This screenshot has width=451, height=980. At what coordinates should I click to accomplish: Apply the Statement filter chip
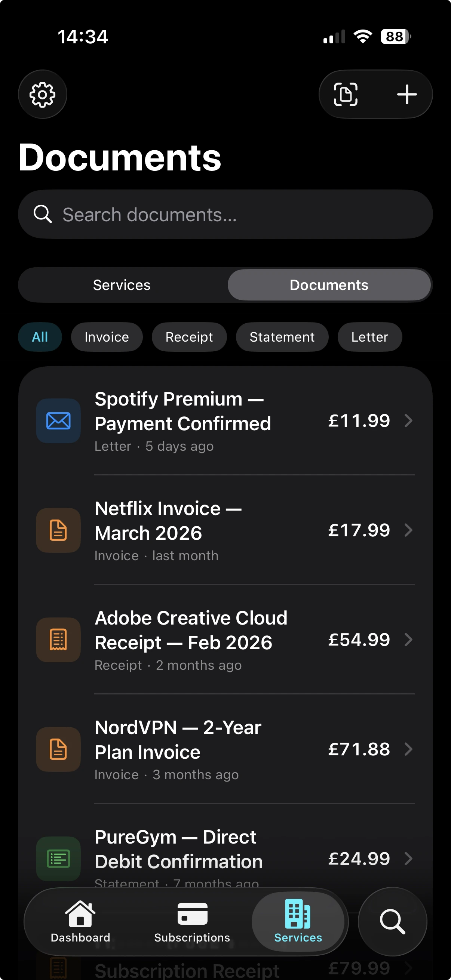tap(282, 337)
